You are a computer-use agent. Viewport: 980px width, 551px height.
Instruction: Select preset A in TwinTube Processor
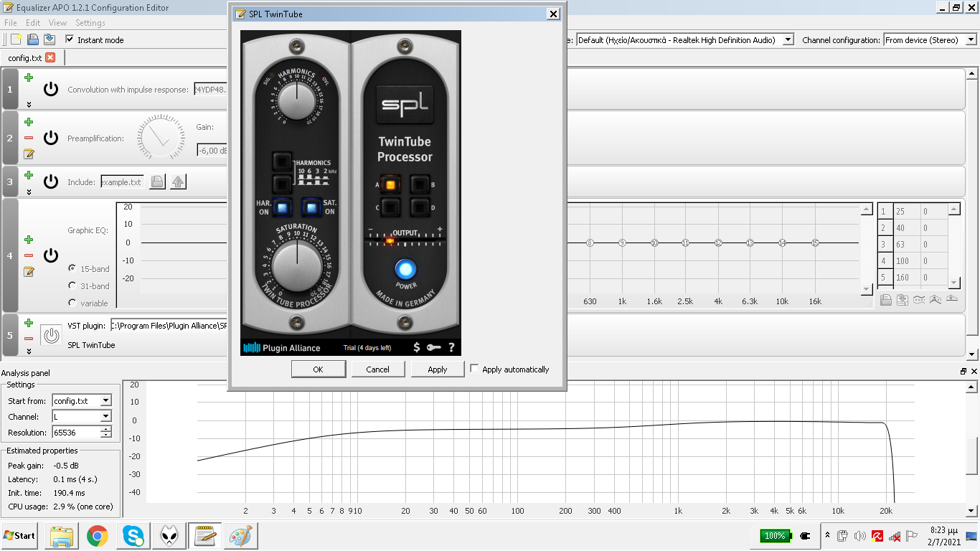point(390,184)
